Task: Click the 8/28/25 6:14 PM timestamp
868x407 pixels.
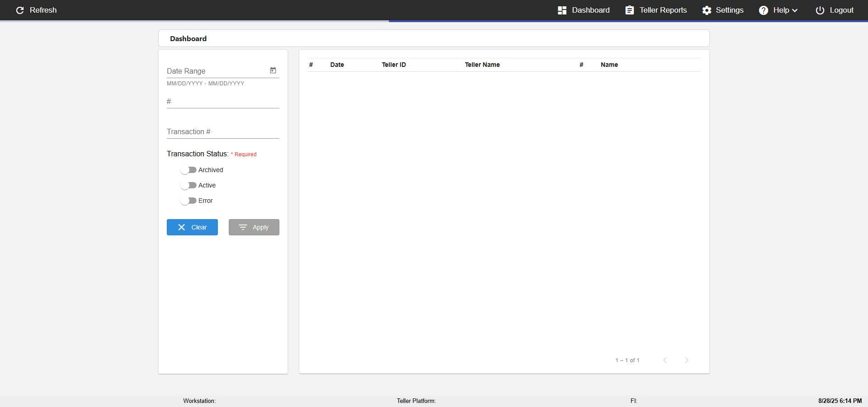Action: [x=840, y=401]
